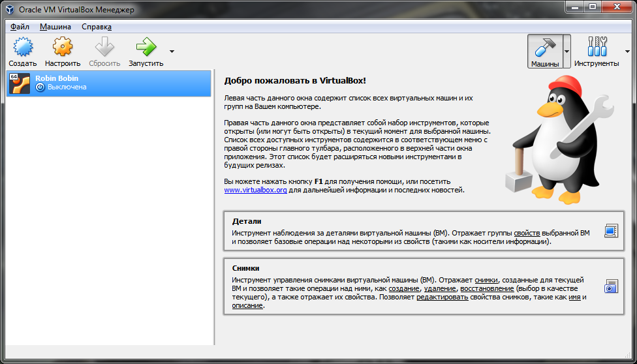This screenshot has width=637, height=364.
Task: Open the dropdown arrow beside Машины
Action: coord(567,52)
